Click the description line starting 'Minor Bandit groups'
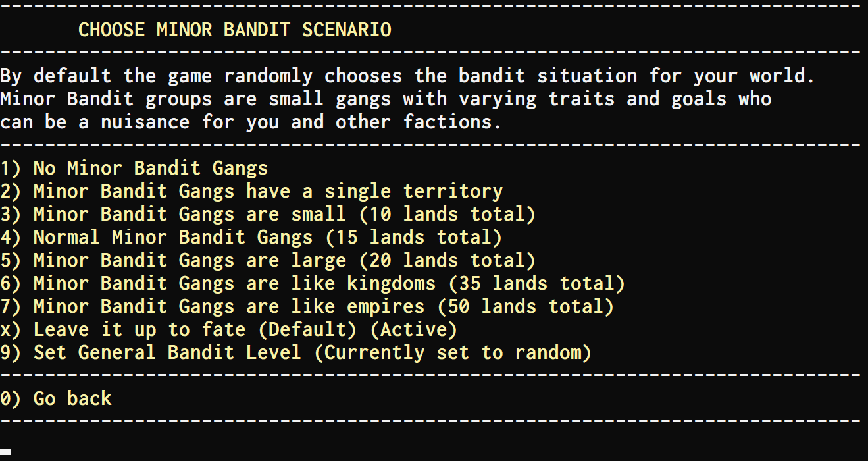Image resolution: width=868 pixels, height=461 pixels. (385, 99)
